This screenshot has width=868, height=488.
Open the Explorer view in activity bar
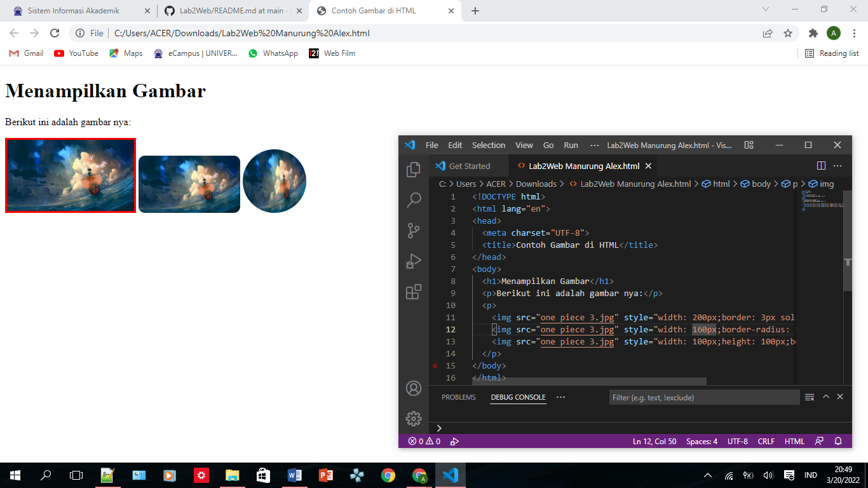pyautogui.click(x=414, y=169)
